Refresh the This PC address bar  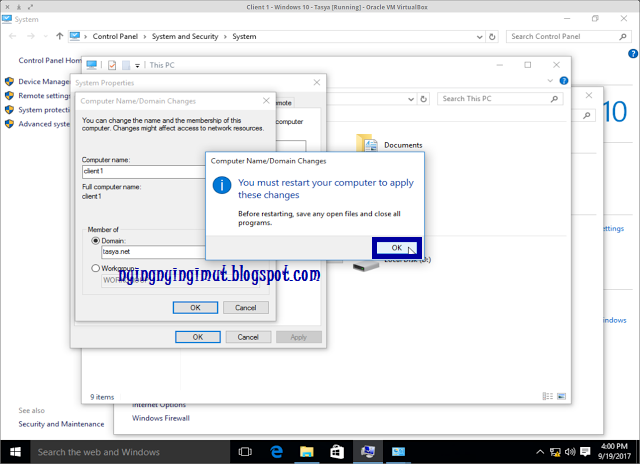click(423, 99)
